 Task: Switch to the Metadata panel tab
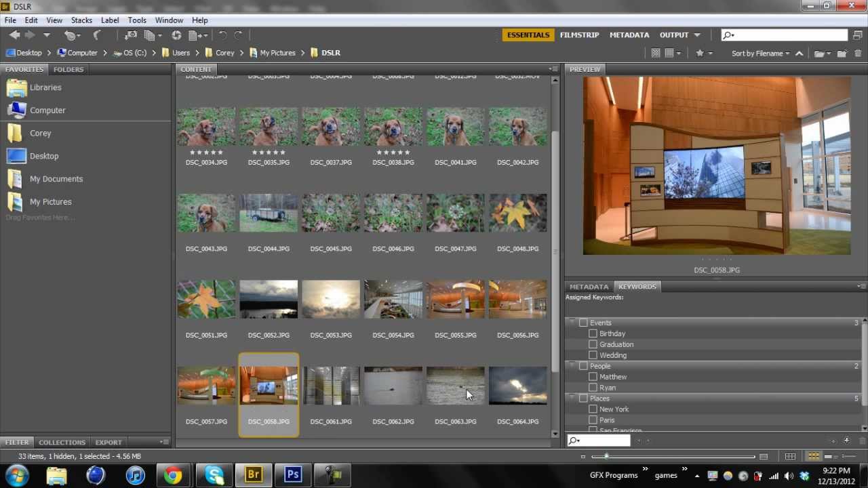point(589,287)
